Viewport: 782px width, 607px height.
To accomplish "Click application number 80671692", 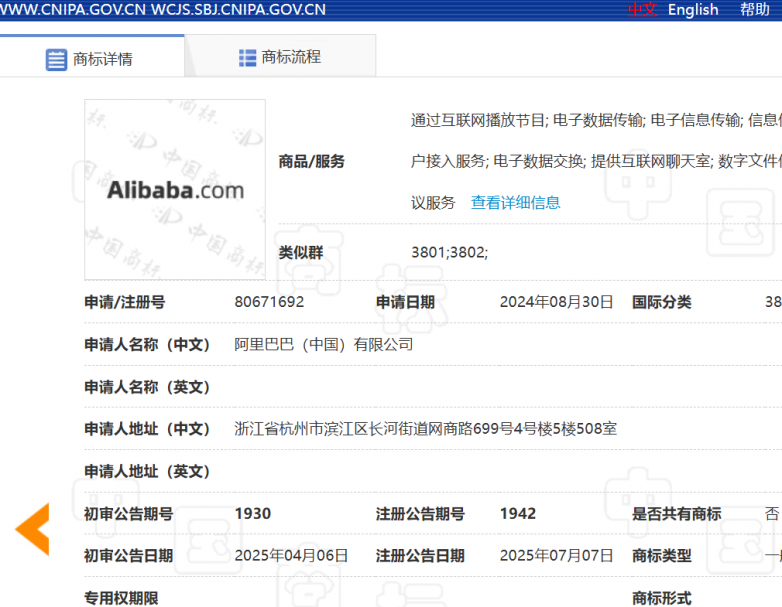I will point(269,302).
